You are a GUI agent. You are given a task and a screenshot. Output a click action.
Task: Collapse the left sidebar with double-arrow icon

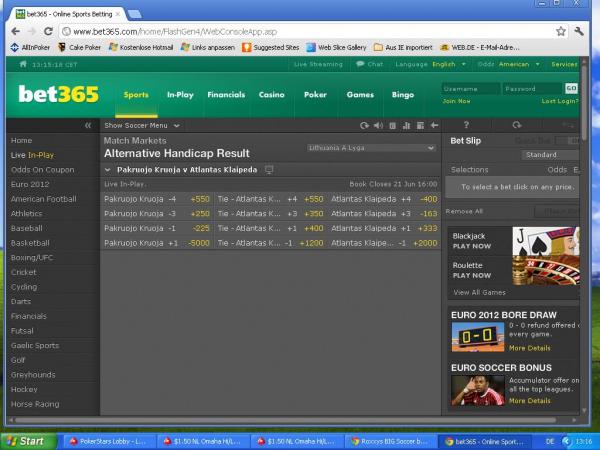(87, 125)
